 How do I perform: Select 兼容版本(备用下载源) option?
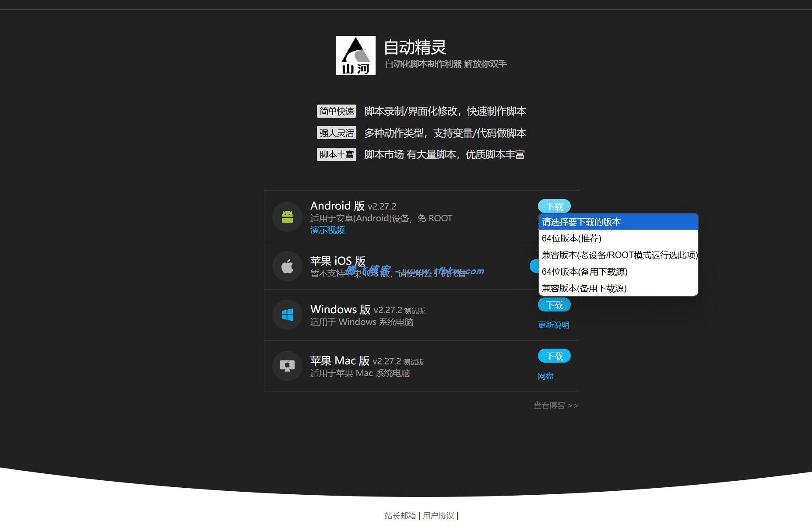pos(584,288)
